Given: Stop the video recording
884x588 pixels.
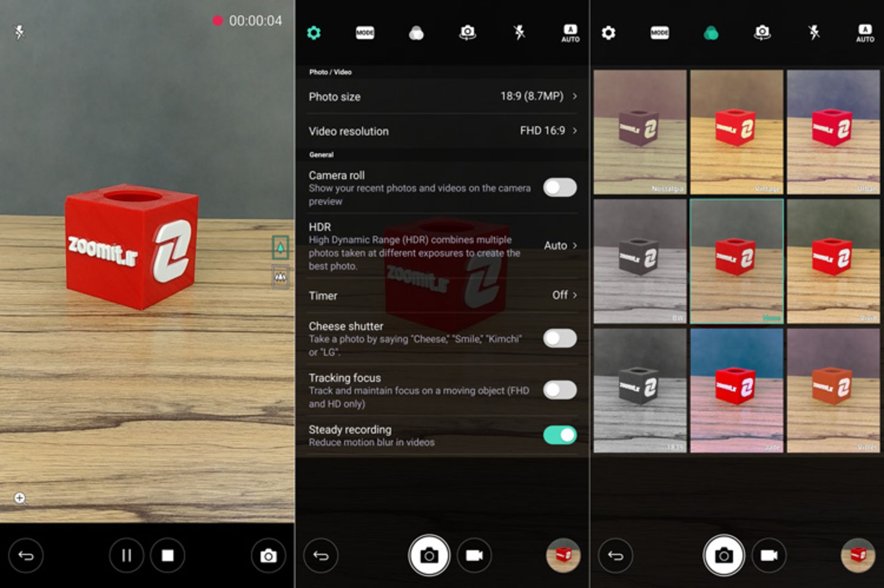Looking at the screenshot, I should point(168,556).
